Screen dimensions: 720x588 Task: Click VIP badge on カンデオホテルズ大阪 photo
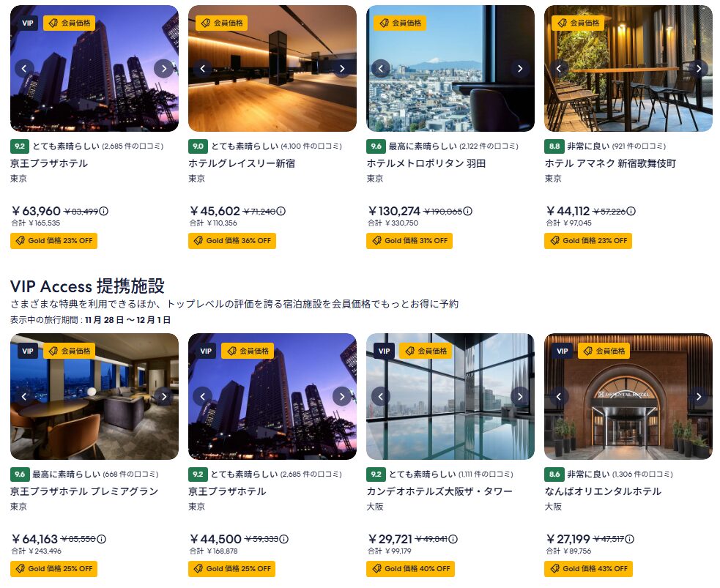pyautogui.click(x=384, y=351)
